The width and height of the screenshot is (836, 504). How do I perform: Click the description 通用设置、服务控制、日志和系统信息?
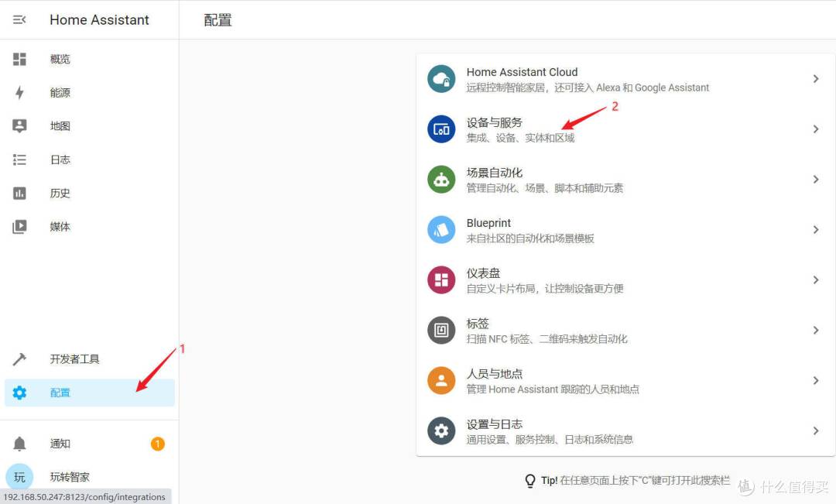[x=550, y=440]
